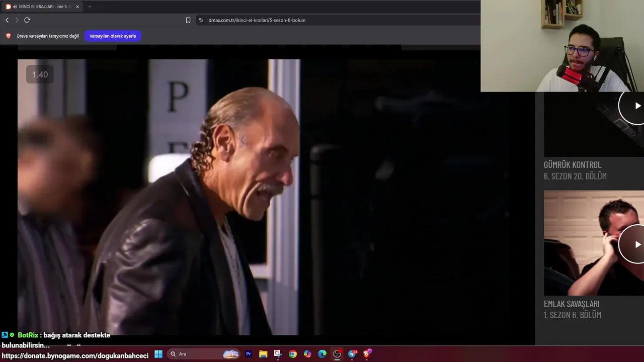
Task: Click the taskbar search box Ara
Action: pyautogui.click(x=203, y=354)
